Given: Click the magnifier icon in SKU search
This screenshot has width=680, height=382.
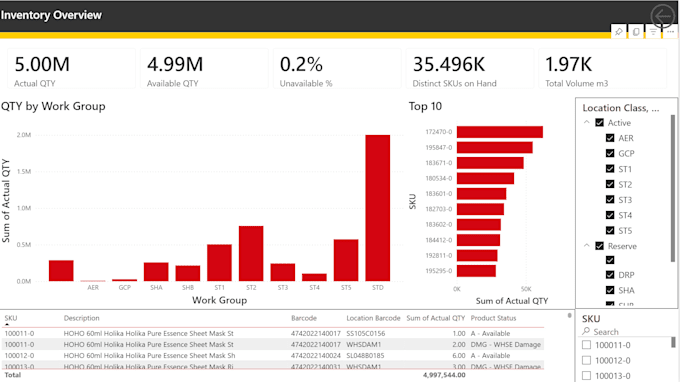Looking at the screenshot, I should click(x=586, y=331).
